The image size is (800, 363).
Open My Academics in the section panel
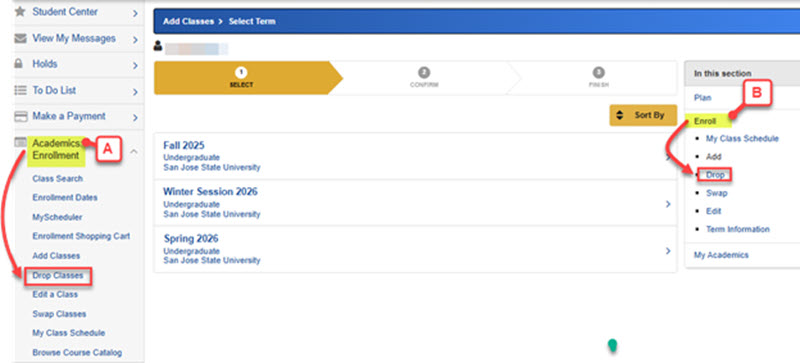tap(721, 255)
